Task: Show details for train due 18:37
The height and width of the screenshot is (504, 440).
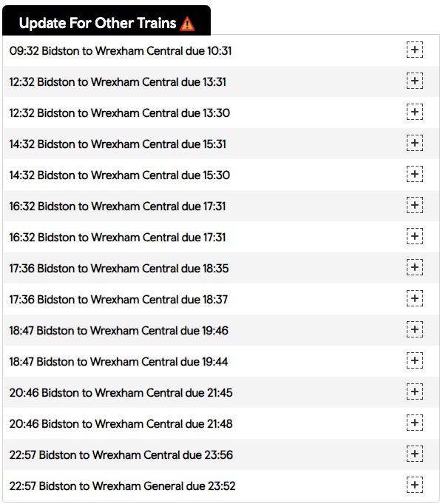Action: [x=415, y=298]
